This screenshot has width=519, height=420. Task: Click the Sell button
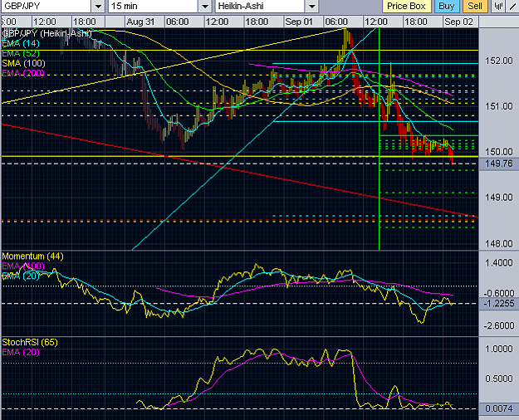click(475, 6)
